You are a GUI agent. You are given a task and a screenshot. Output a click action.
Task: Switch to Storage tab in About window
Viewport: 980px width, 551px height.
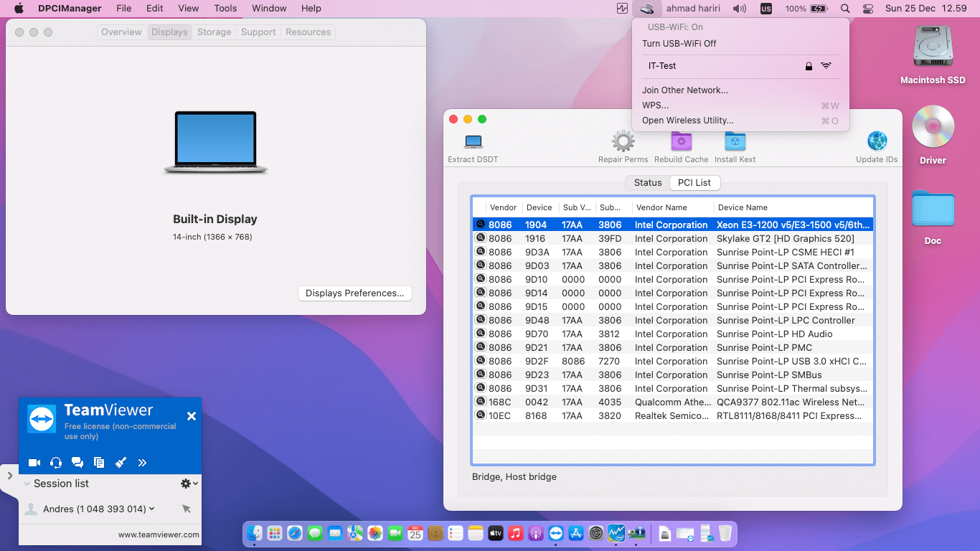click(214, 32)
